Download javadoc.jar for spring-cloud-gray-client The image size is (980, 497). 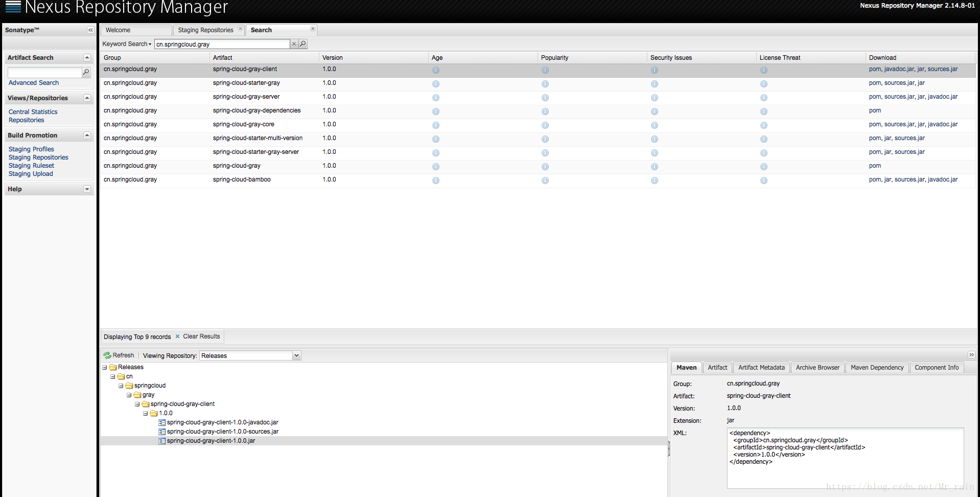(x=899, y=69)
